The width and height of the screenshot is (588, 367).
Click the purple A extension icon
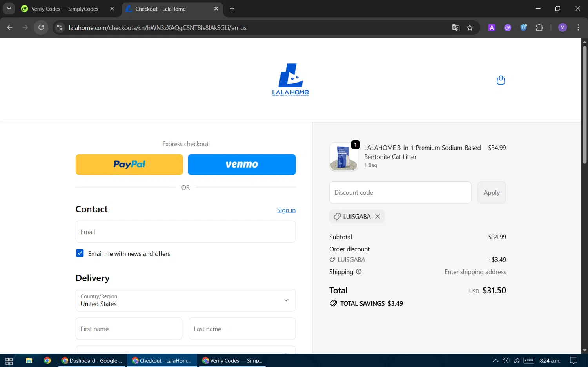(492, 27)
